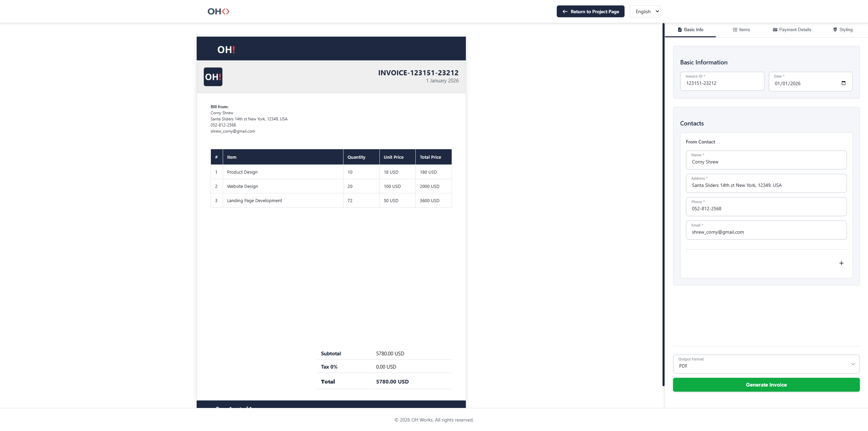
Task: Click the OH logo in top navbar
Action: [x=218, y=12]
